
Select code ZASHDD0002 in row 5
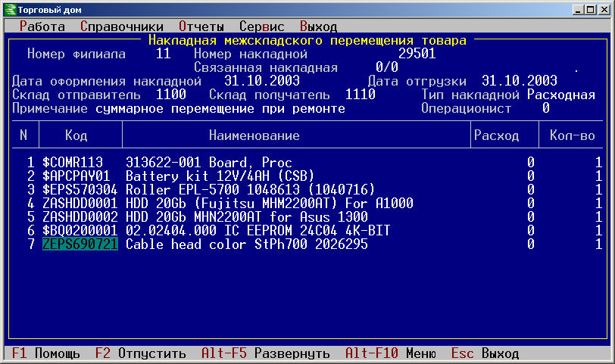pos(80,216)
